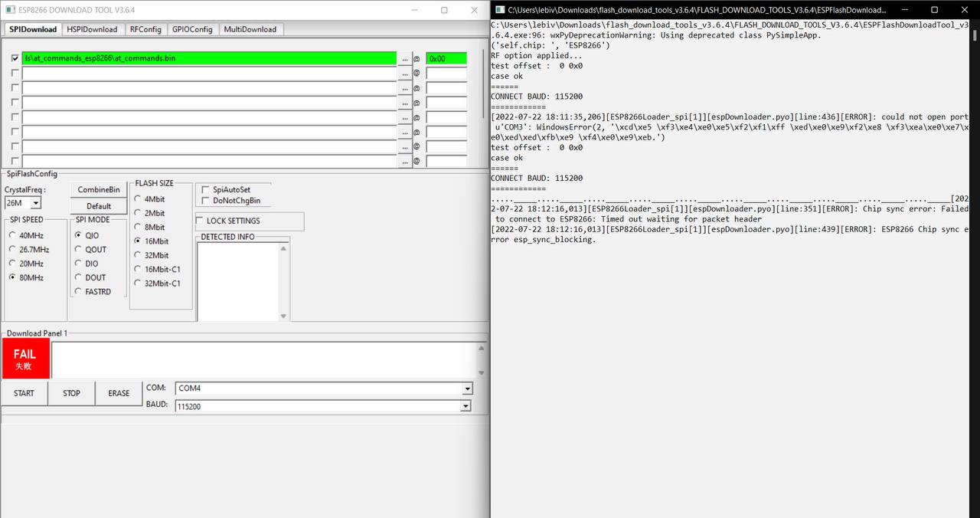The width and height of the screenshot is (980, 518).
Task: Open the GPIOConfig tab
Action: pyautogui.click(x=192, y=29)
